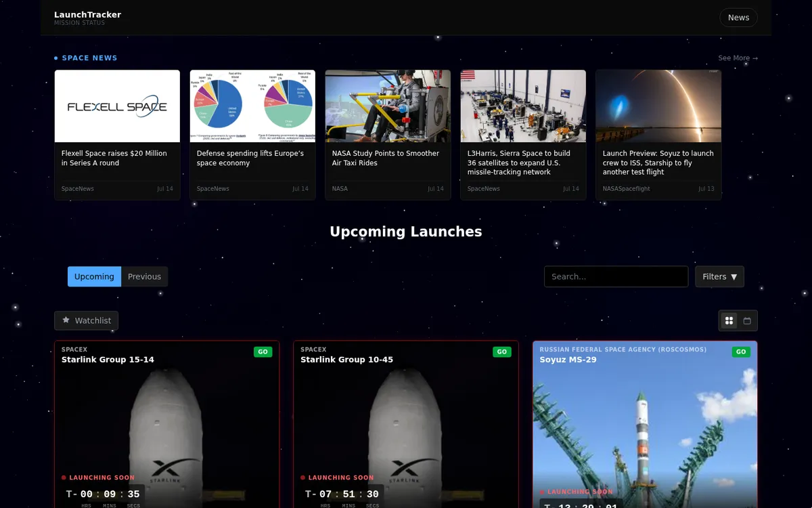Open the News button in header
Image resolution: width=812 pixels, height=508 pixels.
pos(738,18)
